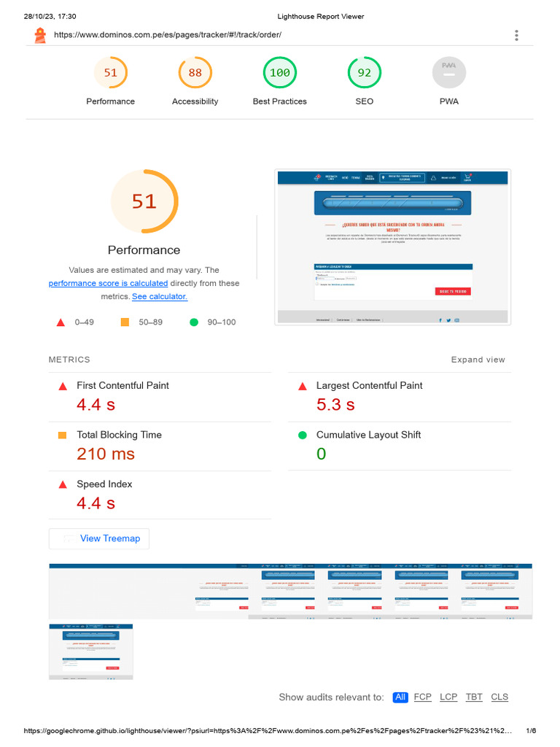Filter audits by All
Viewport: 560px width, 747px height.
400,697
